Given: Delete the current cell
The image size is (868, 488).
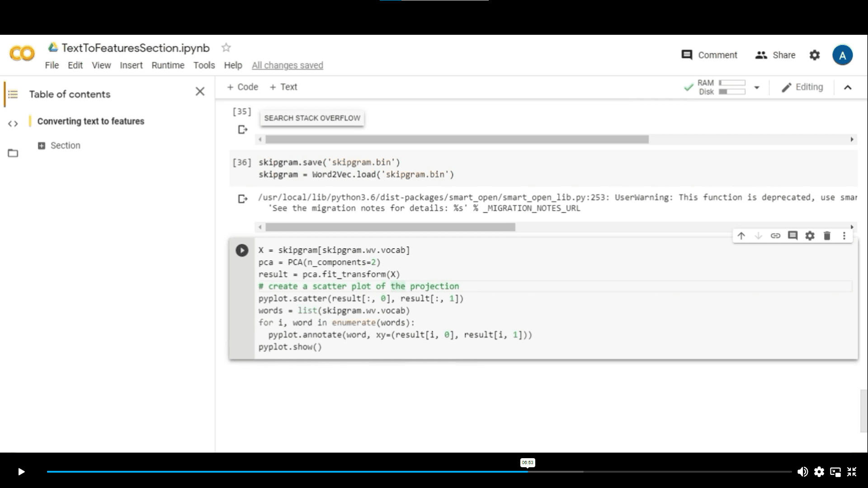Looking at the screenshot, I should pos(827,235).
